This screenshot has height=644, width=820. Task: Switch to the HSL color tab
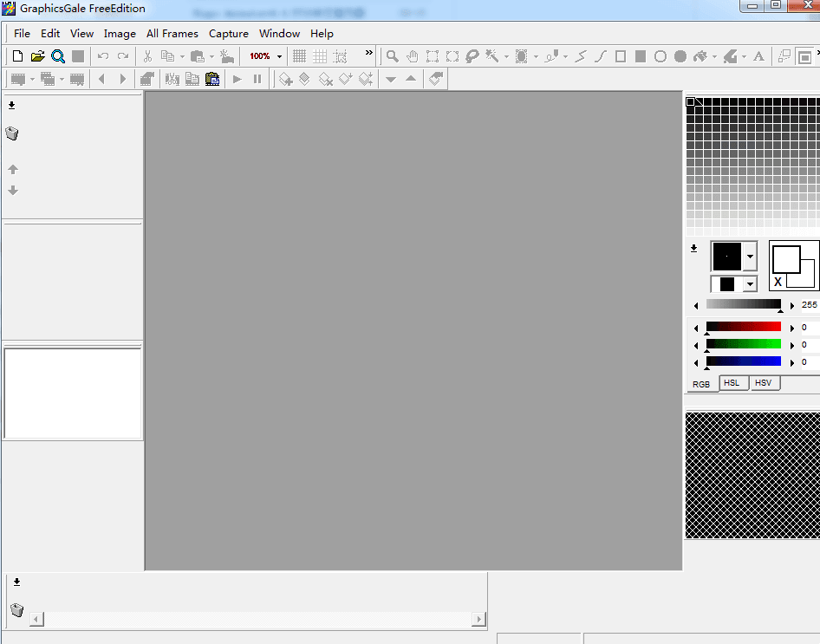click(x=732, y=382)
